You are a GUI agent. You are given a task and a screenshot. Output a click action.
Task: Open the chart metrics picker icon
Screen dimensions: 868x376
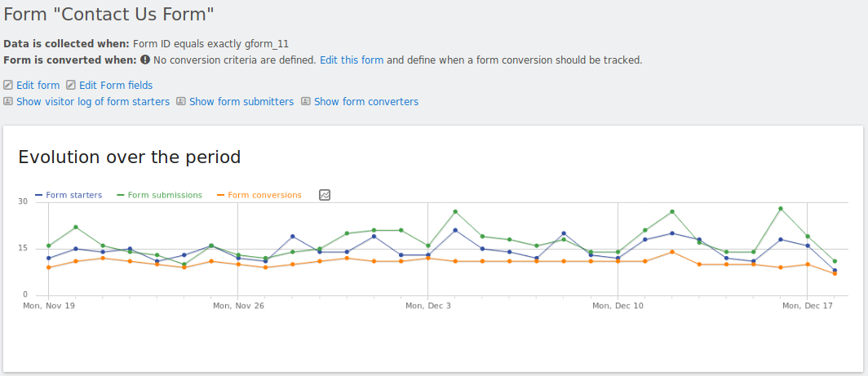point(325,195)
